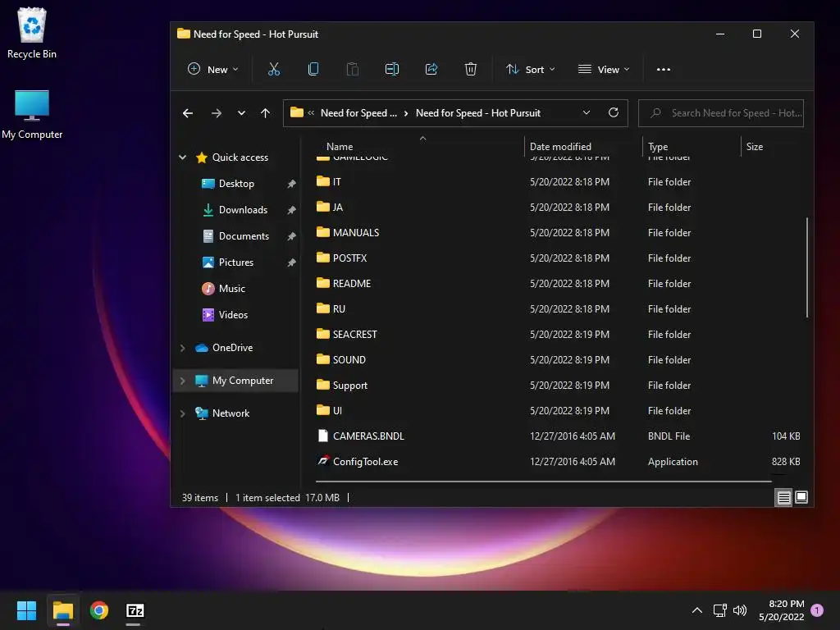The image size is (840, 630).
Task: Open Pictures in Quick access
Action: coord(235,262)
